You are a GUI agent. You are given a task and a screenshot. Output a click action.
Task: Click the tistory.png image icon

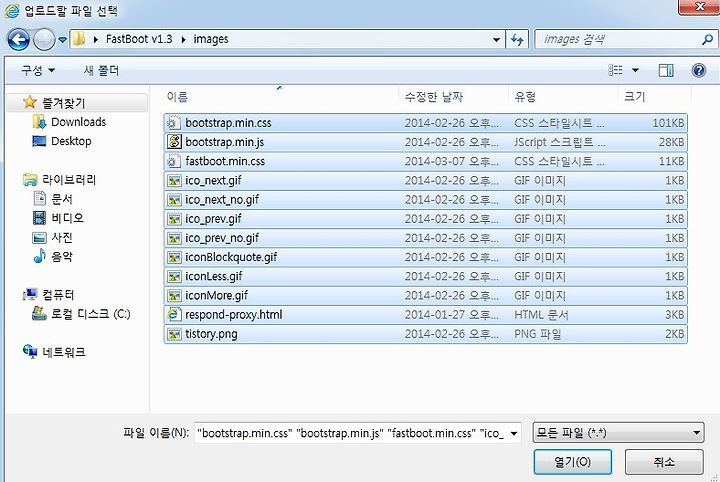(174, 334)
